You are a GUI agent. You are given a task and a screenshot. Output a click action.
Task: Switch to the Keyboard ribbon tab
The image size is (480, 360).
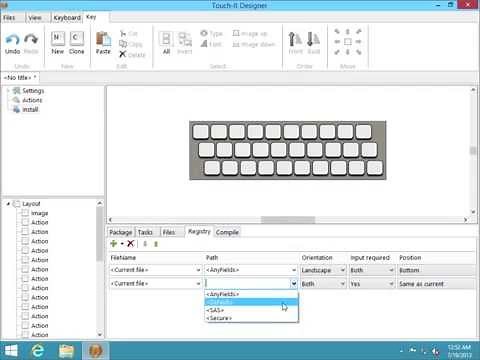pos(67,18)
